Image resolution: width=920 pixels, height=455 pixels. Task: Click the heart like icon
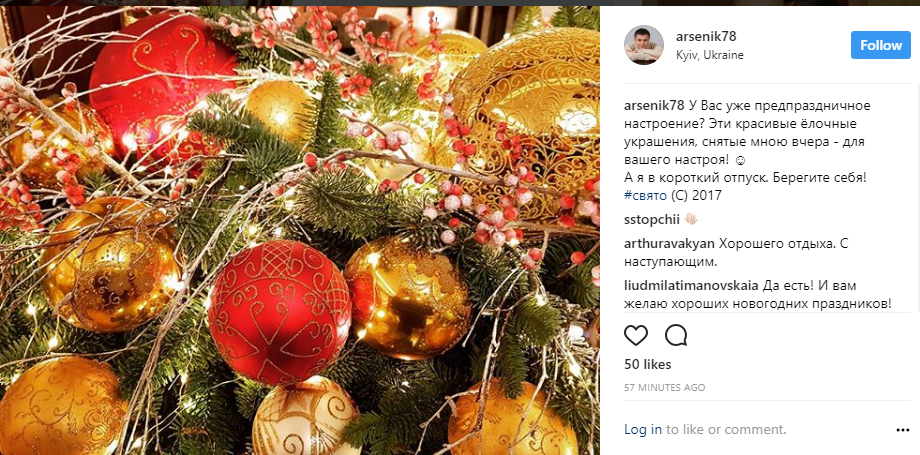tap(636, 335)
